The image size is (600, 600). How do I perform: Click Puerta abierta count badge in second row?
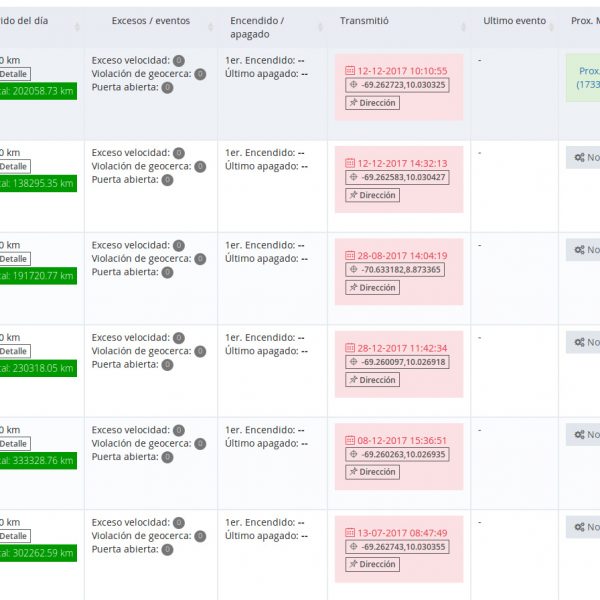[x=167, y=180]
